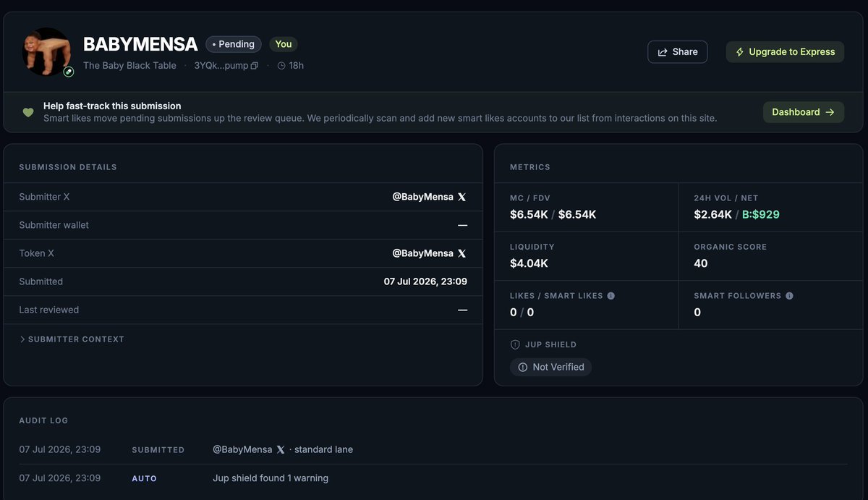The height and width of the screenshot is (500, 868).
Task: Open info icon next to Likes / Smart Likes
Action: click(611, 296)
